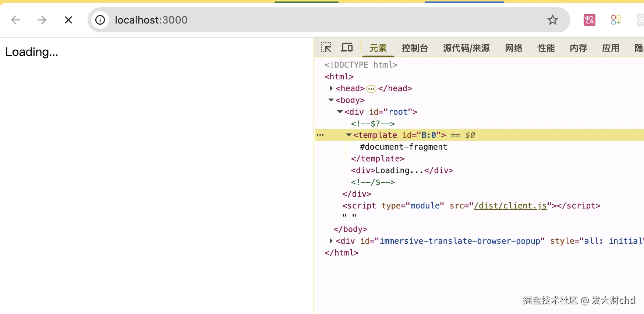This screenshot has height=314, width=644.
Task: Stop page loading with the X button
Action: coord(68,20)
